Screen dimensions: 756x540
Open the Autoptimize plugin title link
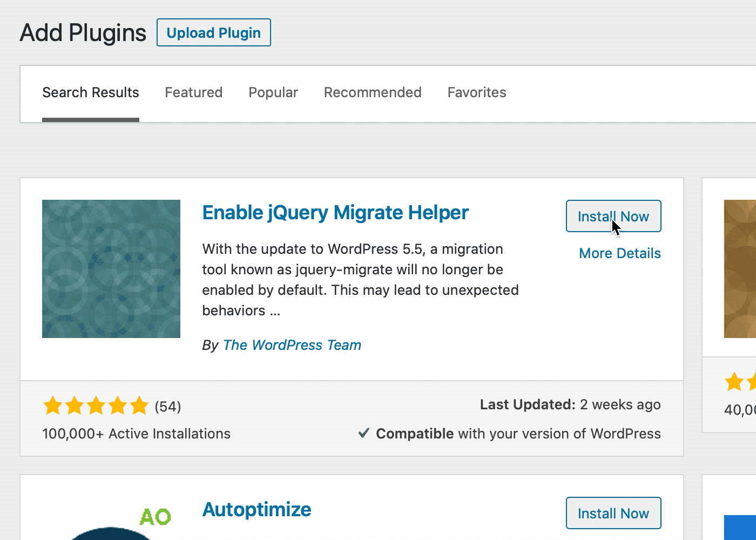[x=256, y=510]
